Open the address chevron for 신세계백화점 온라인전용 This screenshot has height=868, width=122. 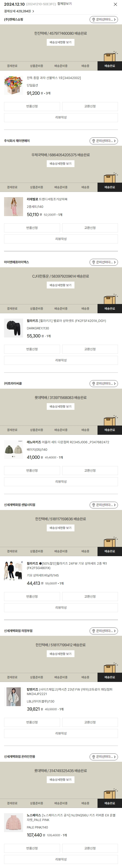pyautogui.click(x=115, y=757)
